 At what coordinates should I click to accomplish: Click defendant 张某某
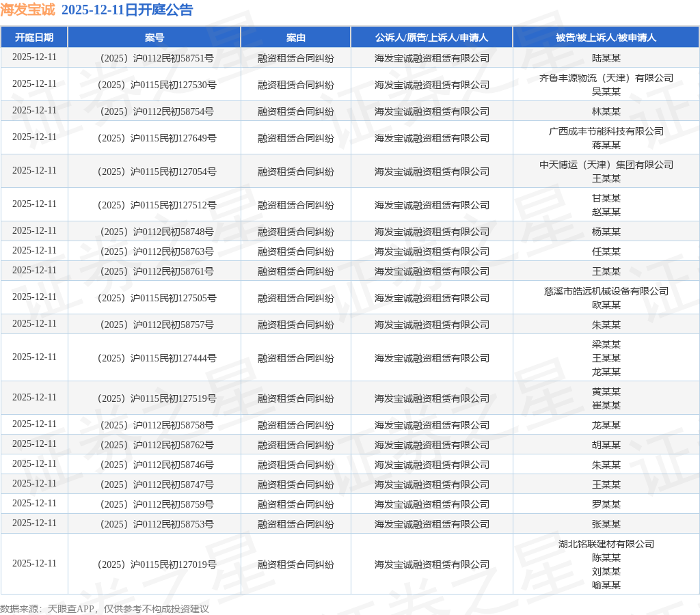click(606, 524)
